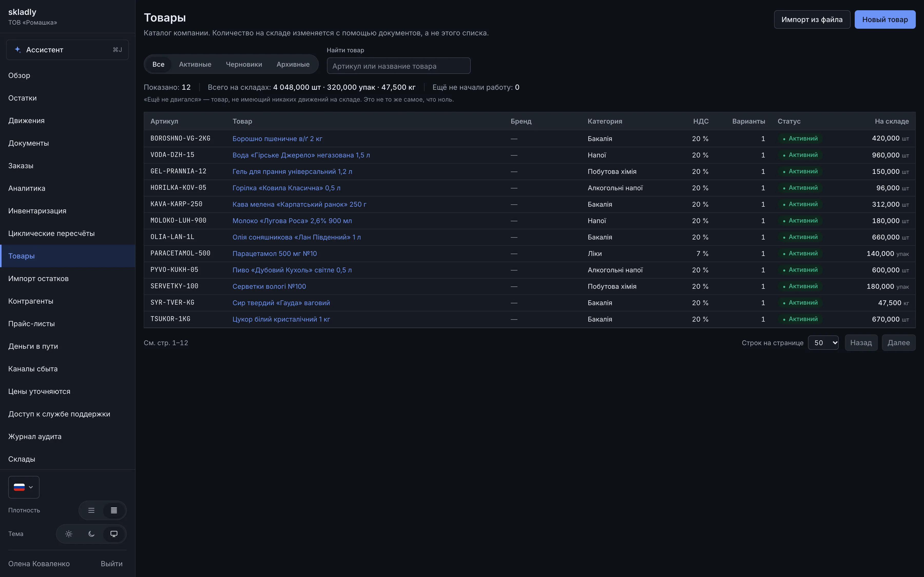Open the Ассистент sparkle icon
This screenshot has width=924, height=577.
coord(17,49)
